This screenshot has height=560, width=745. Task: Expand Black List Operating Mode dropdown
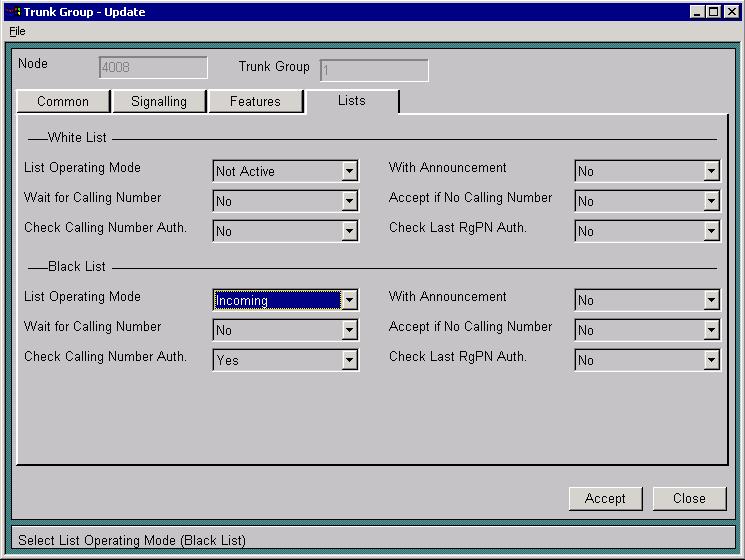coord(349,300)
